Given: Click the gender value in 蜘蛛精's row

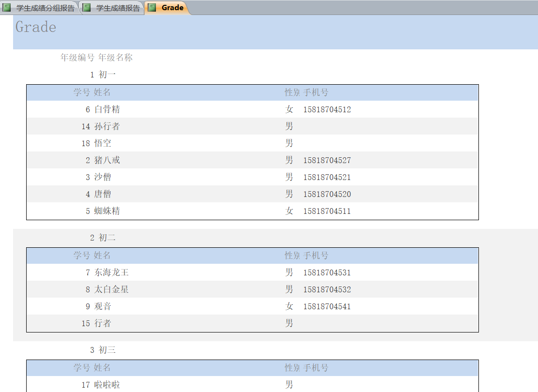Looking at the screenshot, I should (x=289, y=211).
